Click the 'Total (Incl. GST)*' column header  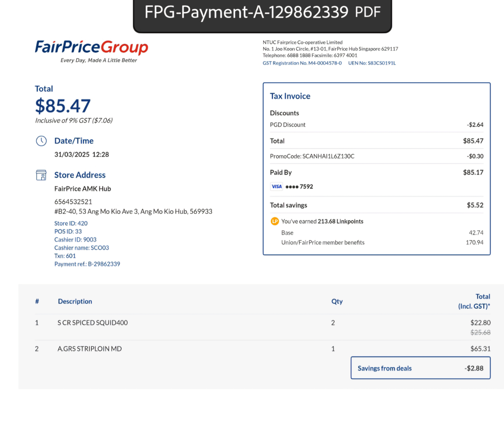474,301
